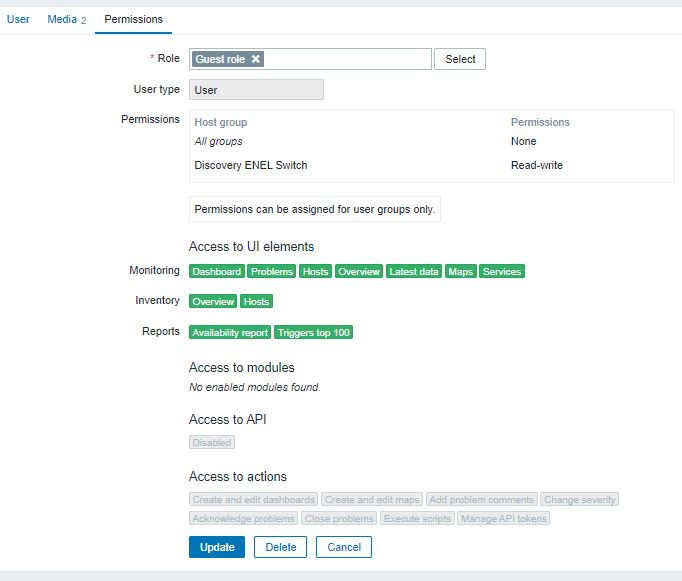
Task: Click the Update button
Action: pos(216,547)
